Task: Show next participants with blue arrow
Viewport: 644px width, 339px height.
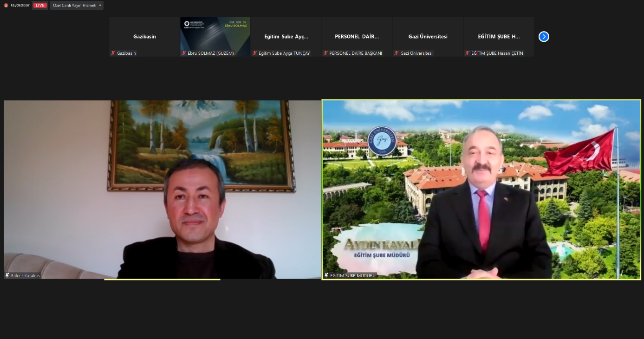Action: (x=544, y=37)
